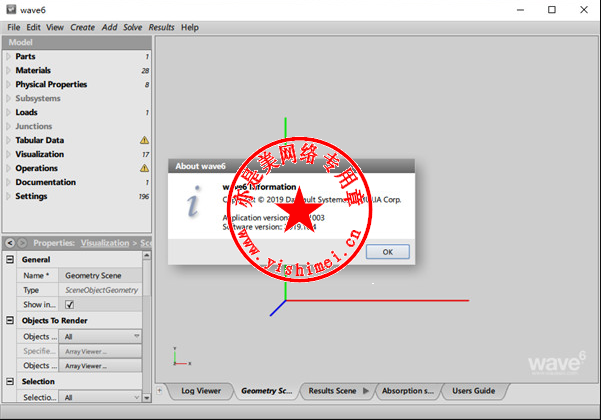Click the properties scrollbar up arrow
This screenshot has height=420, width=601.
click(x=147, y=255)
